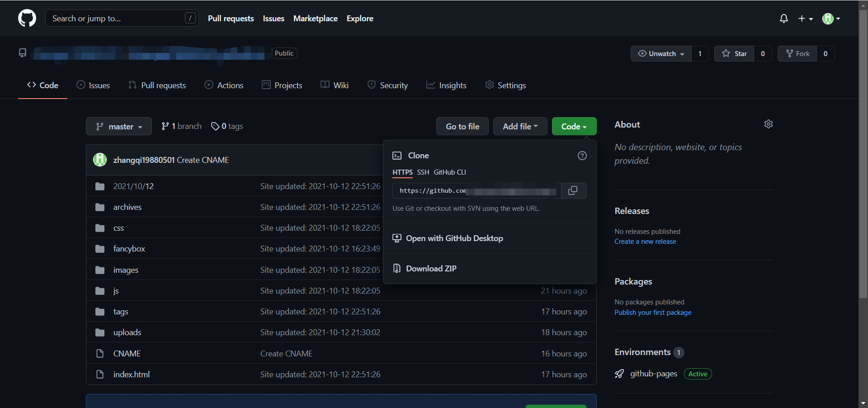Open Issues in top navigation
868x408 pixels.
click(x=274, y=19)
